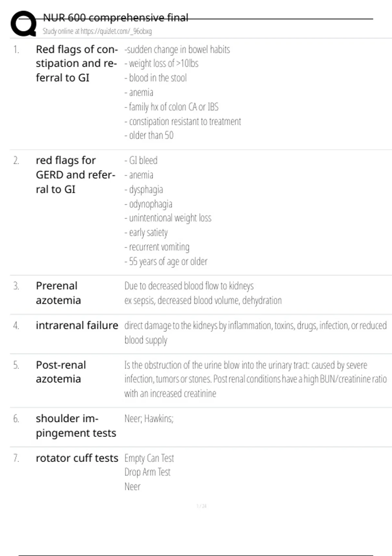Select the Drop Arm Test line
392x556 pixels.
147,472
